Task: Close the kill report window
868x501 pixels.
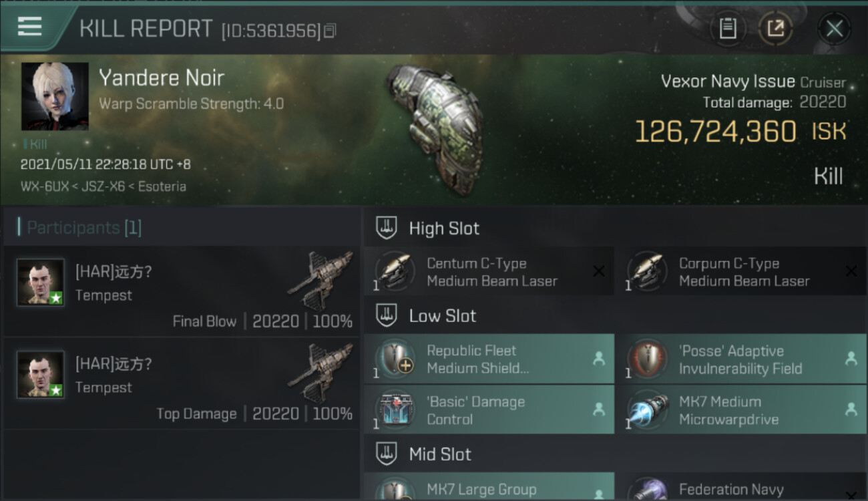Action: [x=834, y=28]
